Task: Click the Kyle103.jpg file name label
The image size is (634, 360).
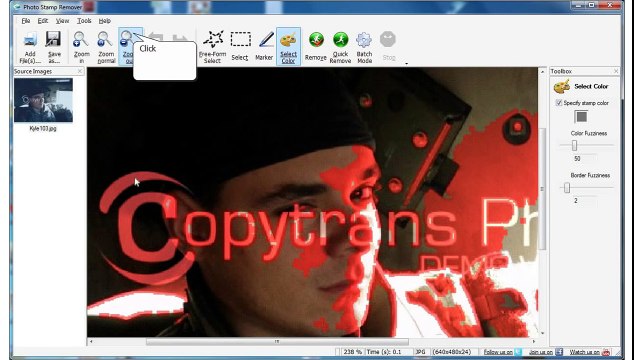Action: coord(43,129)
